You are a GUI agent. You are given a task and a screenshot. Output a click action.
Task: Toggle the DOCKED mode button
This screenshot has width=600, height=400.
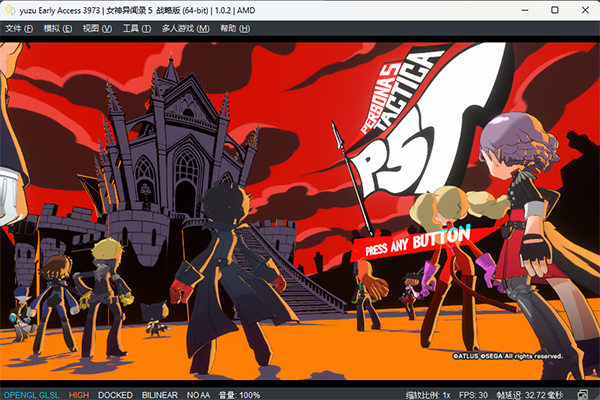115,394
